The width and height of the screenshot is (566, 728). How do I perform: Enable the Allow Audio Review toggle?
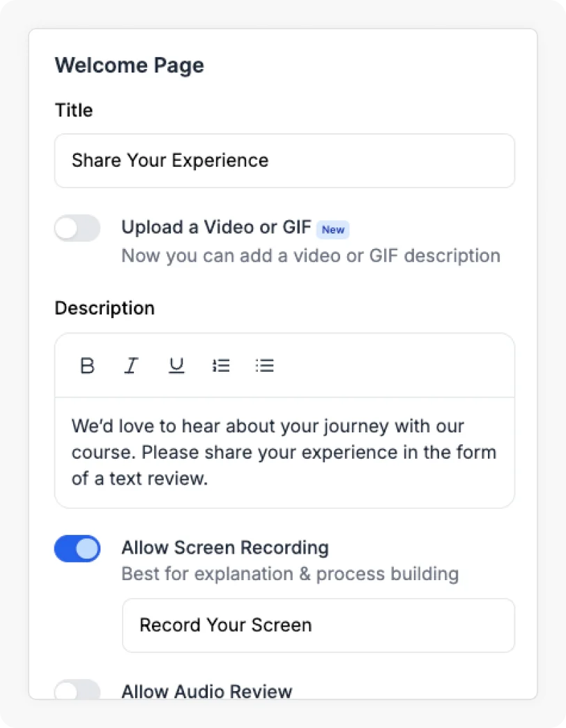click(77, 692)
